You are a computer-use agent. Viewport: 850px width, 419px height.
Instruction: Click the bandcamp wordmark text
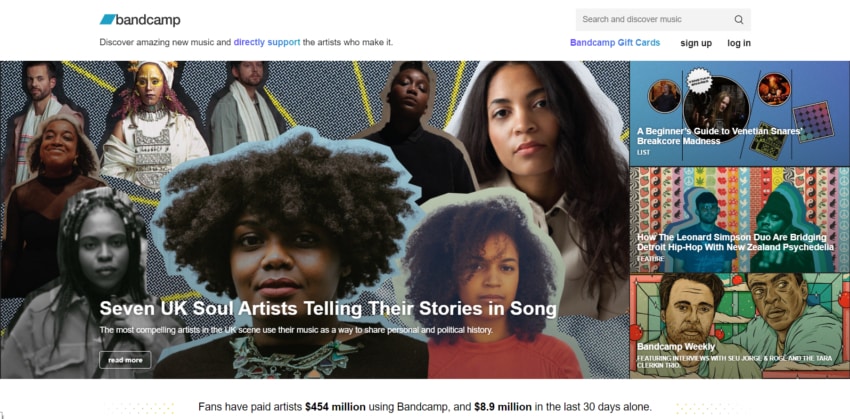click(148, 19)
